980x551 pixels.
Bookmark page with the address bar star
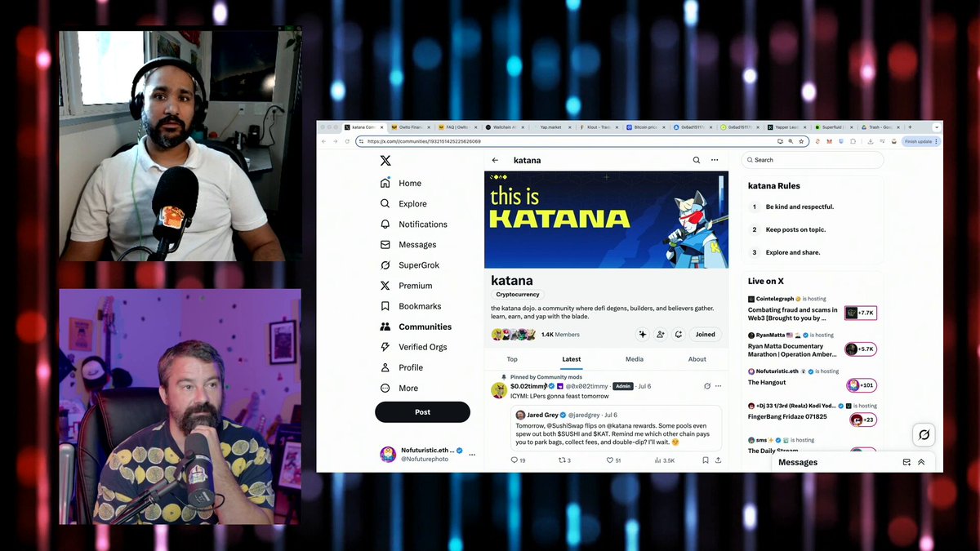[802, 141]
